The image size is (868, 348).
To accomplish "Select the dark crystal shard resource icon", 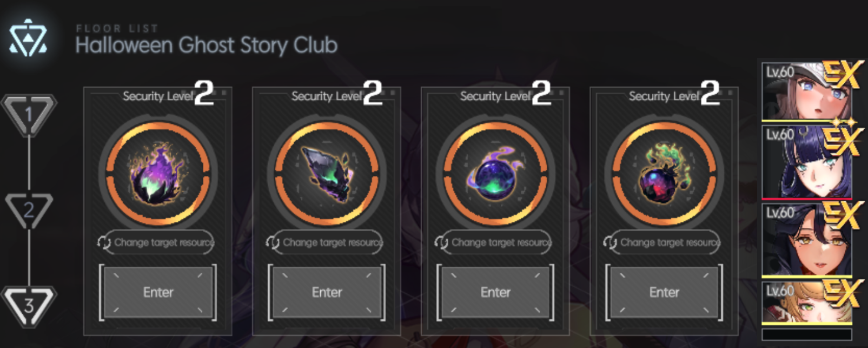I will (x=327, y=172).
